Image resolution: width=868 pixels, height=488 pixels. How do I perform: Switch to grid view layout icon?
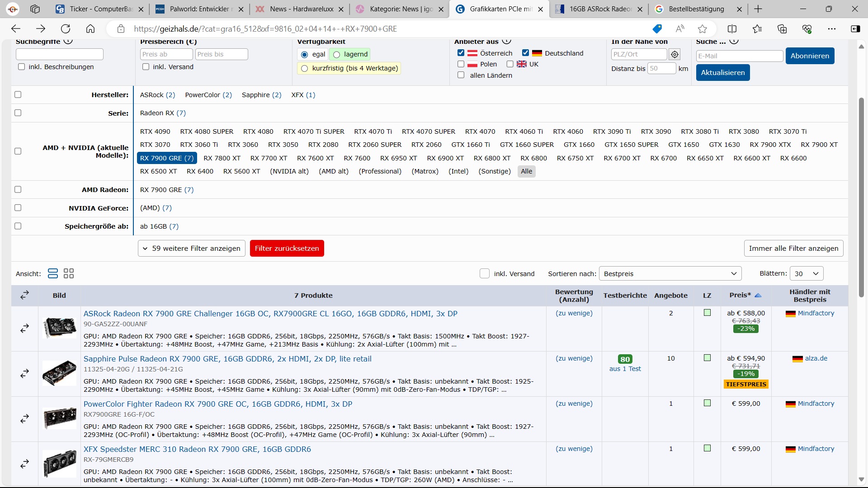(x=69, y=273)
